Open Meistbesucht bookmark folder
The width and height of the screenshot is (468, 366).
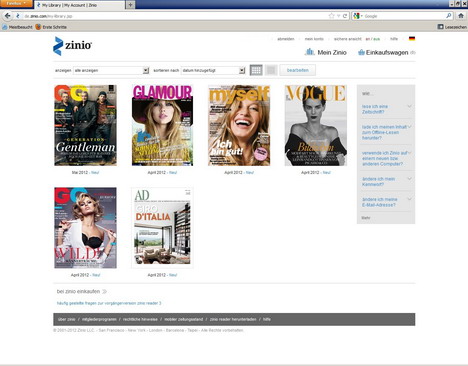(17, 27)
